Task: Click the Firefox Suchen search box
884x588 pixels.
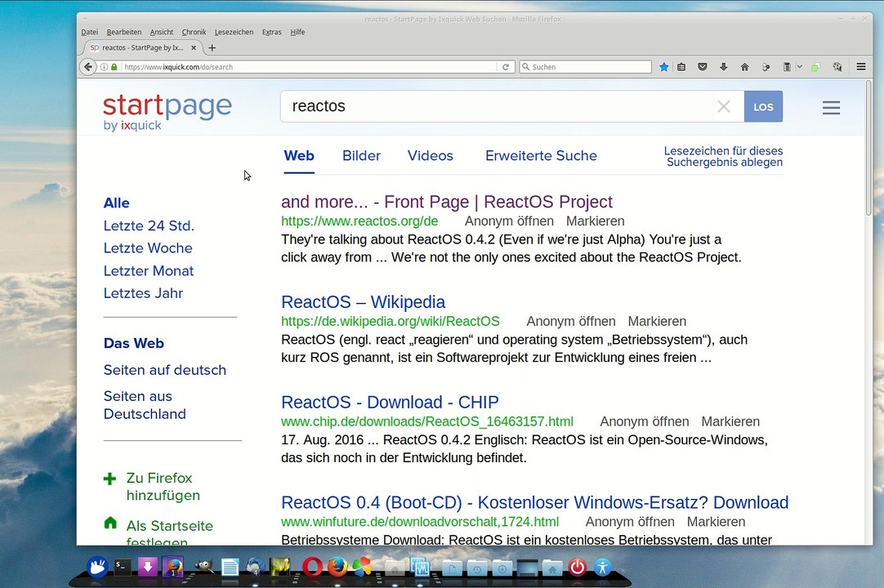Action: [x=585, y=66]
